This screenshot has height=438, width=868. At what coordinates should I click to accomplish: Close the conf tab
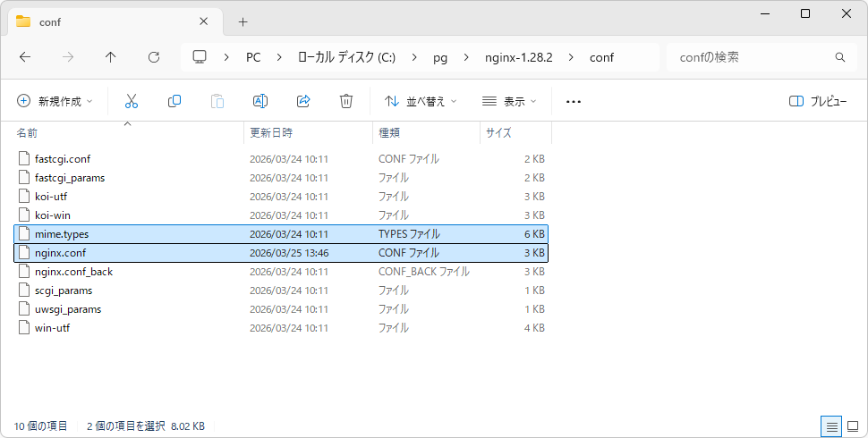pos(204,21)
